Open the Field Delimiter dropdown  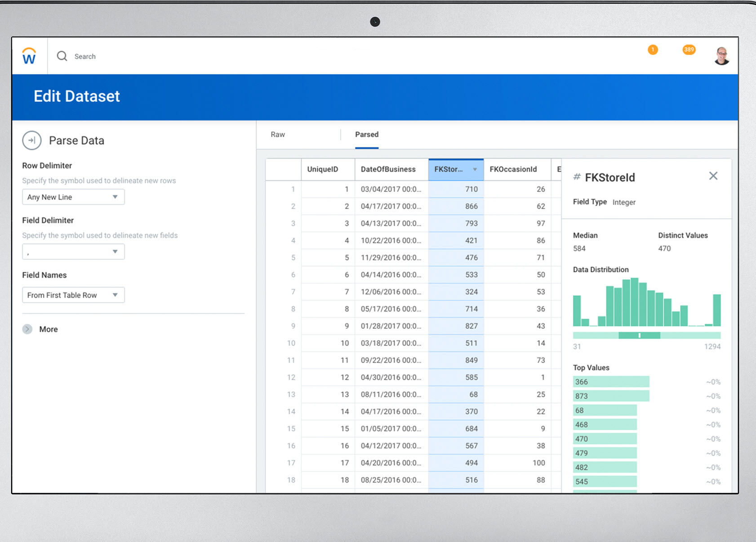pyautogui.click(x=73, y=252)
